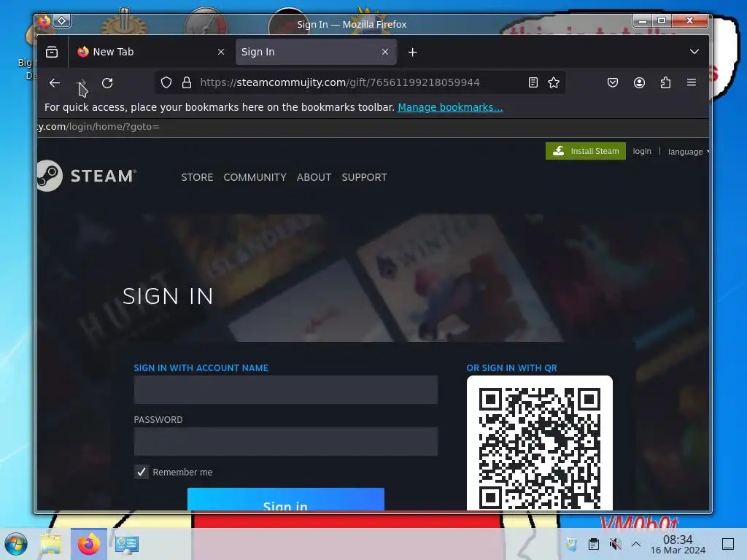Click the Firefox taskbar icon

[88, 544]
